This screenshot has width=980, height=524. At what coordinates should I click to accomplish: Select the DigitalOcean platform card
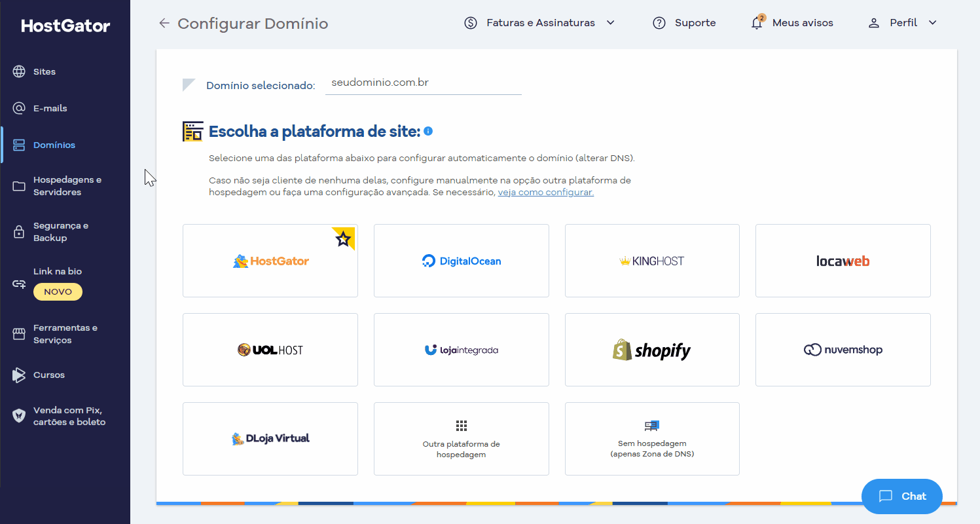point(462,261)
